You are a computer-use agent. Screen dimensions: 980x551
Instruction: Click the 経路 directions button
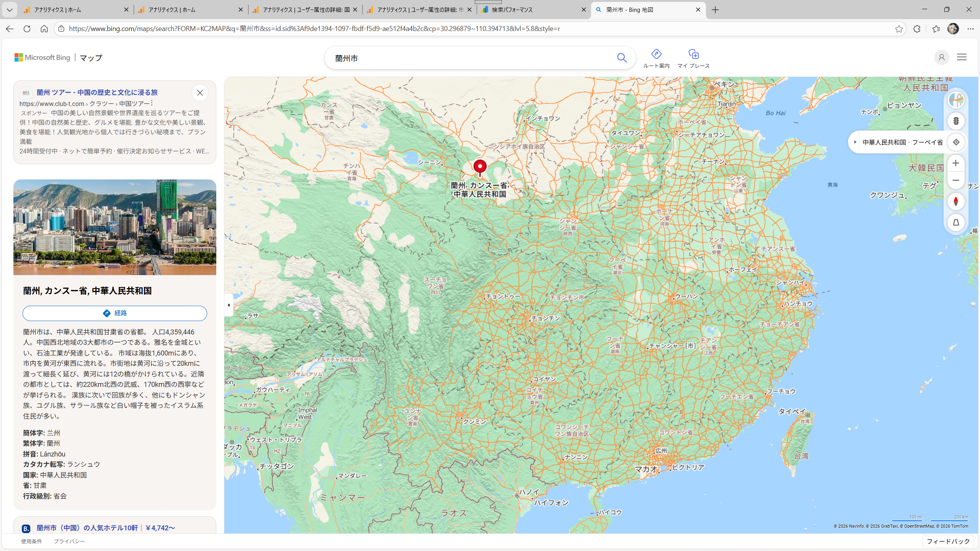pos(115,313)
